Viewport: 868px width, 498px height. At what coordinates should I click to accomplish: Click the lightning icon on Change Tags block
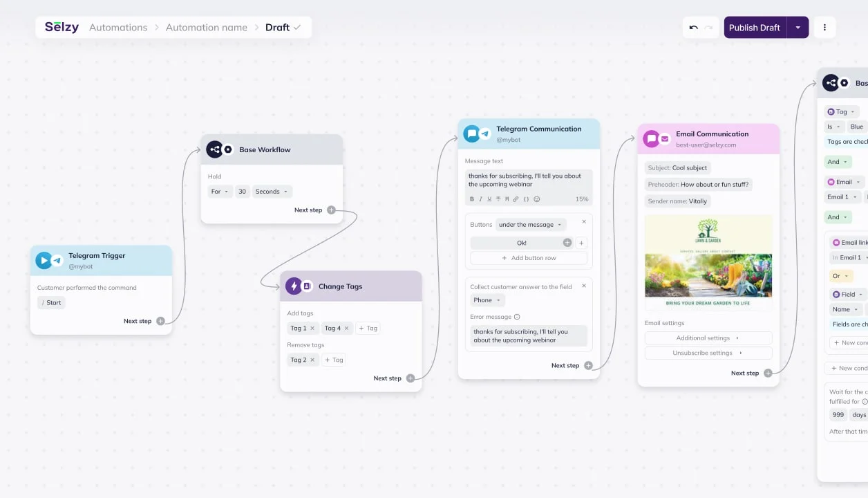294,286
